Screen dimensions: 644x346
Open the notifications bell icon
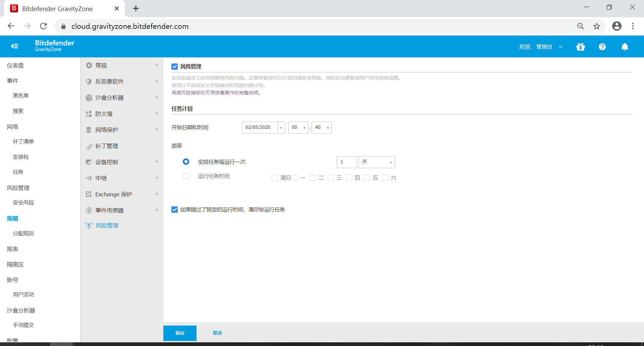point(625,47)
